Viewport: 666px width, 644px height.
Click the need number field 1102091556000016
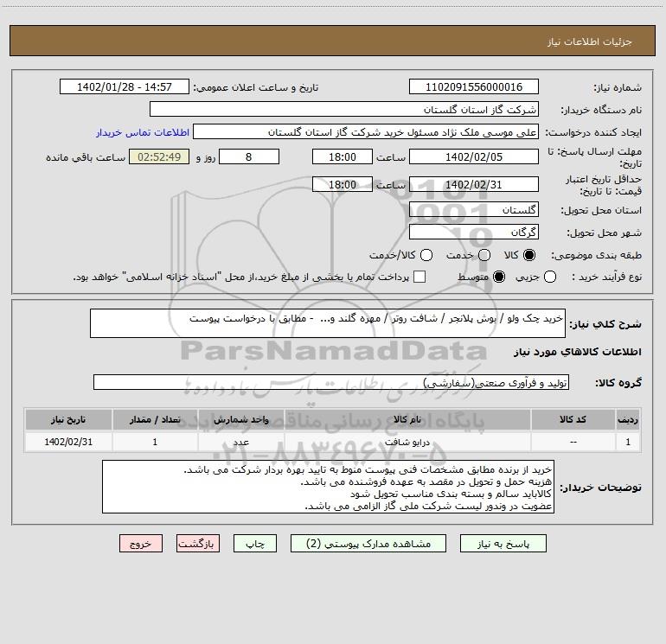(474, 86)
